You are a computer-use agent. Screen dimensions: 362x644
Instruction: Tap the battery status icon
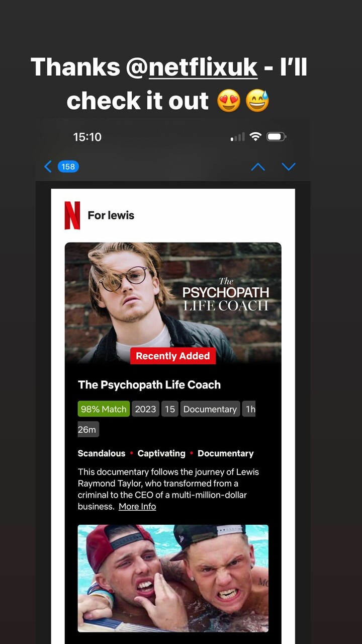[x=277, y=137]
